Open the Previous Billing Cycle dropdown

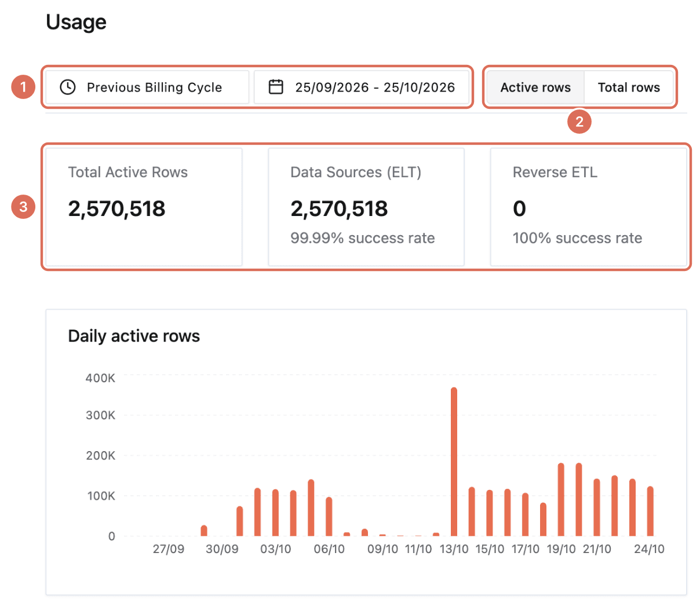[147, 87]
